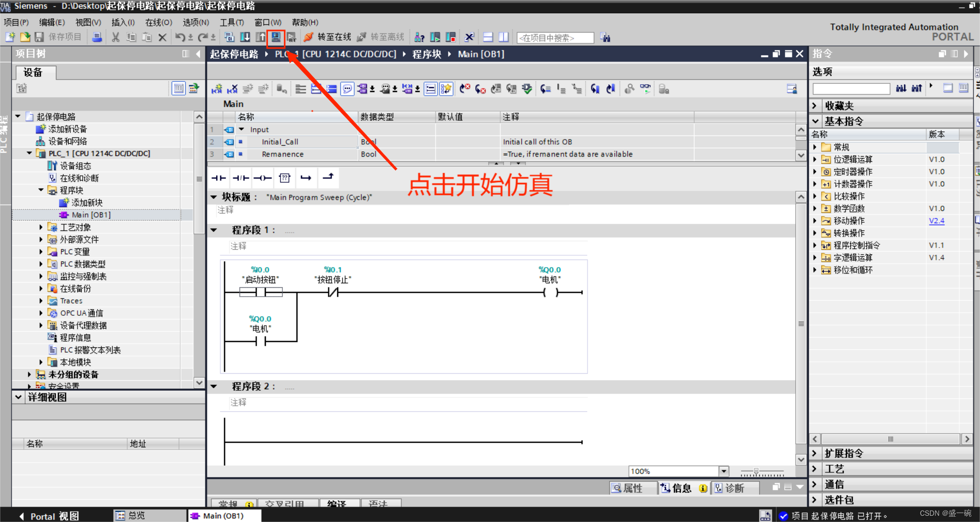Select the 电机 output coil in network 1

point(550,293)
